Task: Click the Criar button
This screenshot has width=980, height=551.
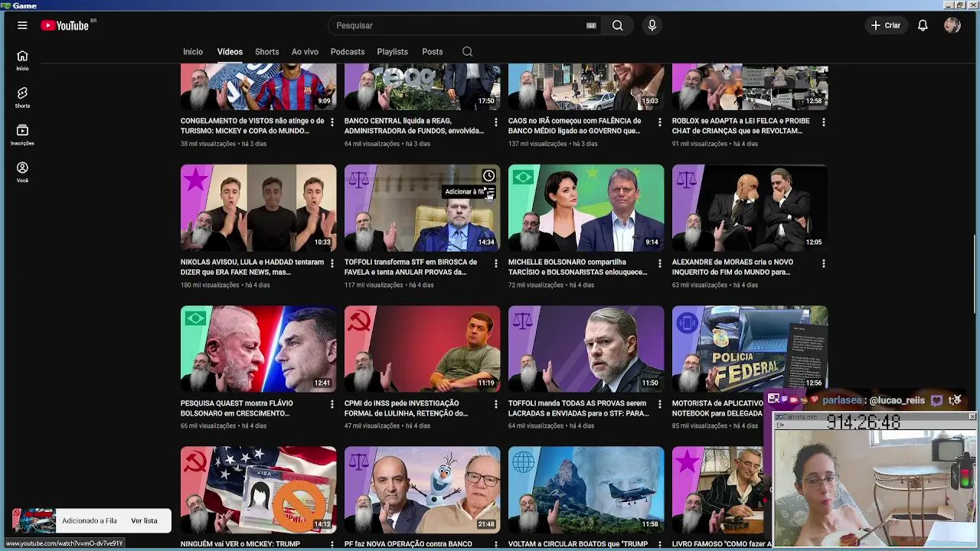Action: 886,25
